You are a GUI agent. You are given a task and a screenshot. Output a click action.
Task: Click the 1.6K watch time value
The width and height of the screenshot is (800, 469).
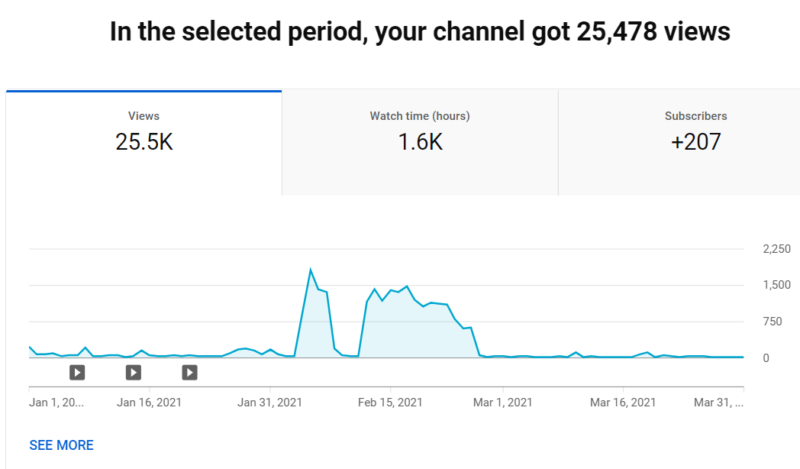point(419,142)
